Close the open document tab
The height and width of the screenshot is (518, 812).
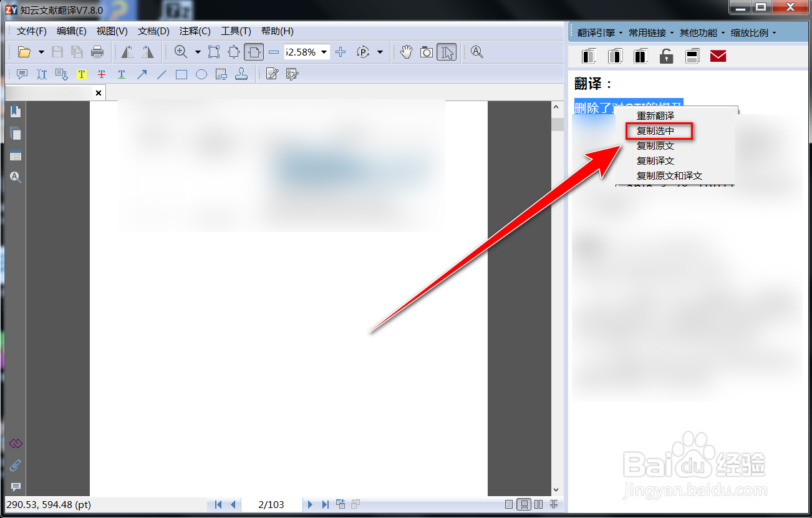99,92
